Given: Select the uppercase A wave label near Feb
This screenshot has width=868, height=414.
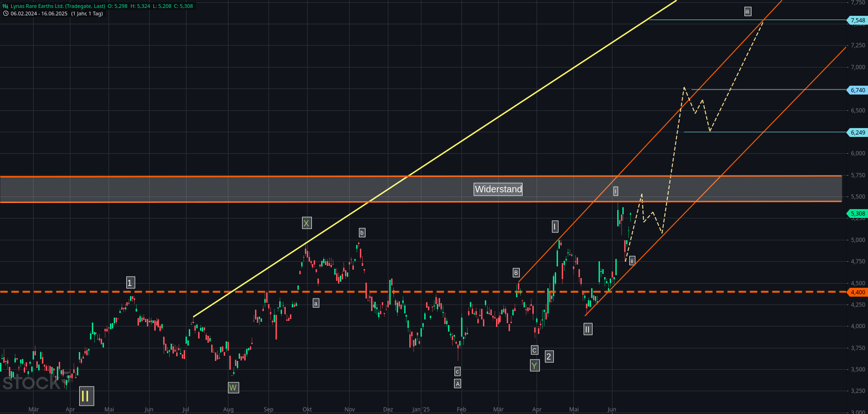Looking at the screenshot, I should [458, 384].
